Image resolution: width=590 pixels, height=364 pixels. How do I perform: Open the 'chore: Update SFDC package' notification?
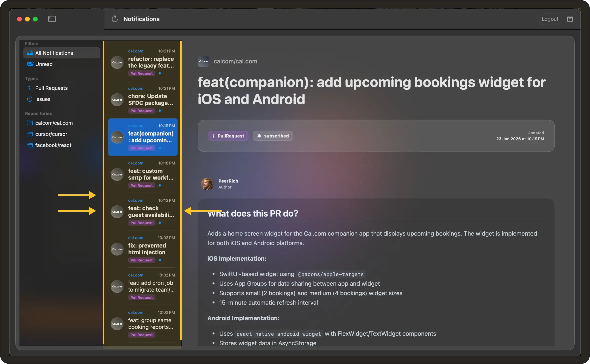[150, 100]
